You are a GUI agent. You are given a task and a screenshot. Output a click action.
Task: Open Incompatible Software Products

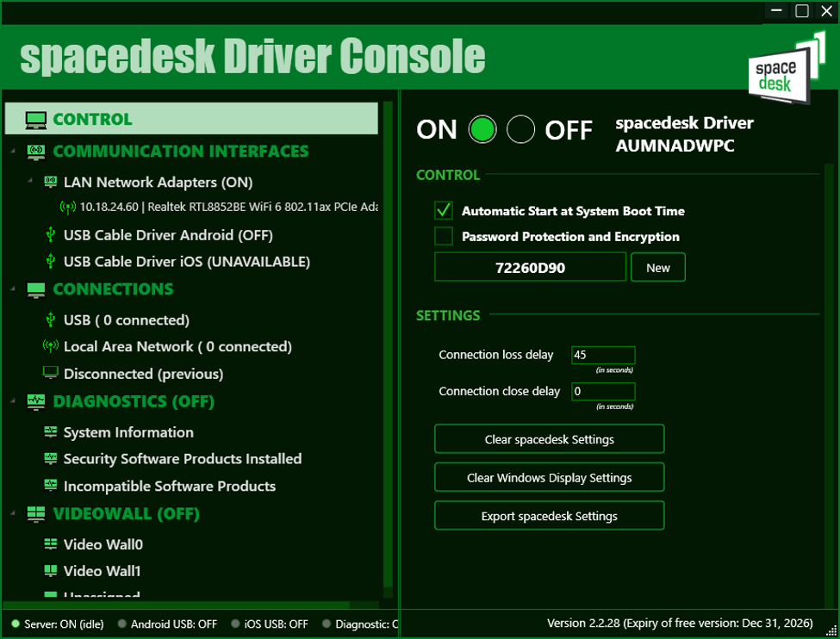[x=170, y=486]
